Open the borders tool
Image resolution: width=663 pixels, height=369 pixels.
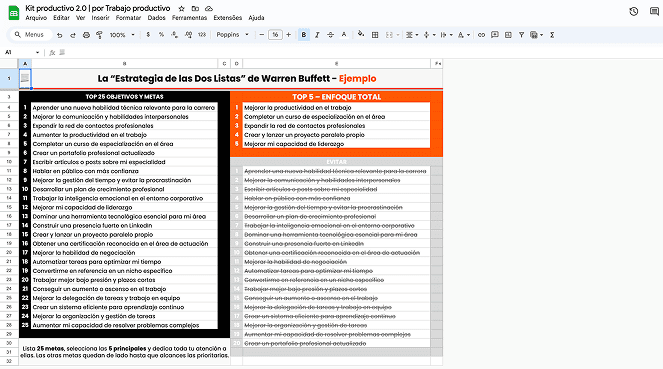coord(375,35)
